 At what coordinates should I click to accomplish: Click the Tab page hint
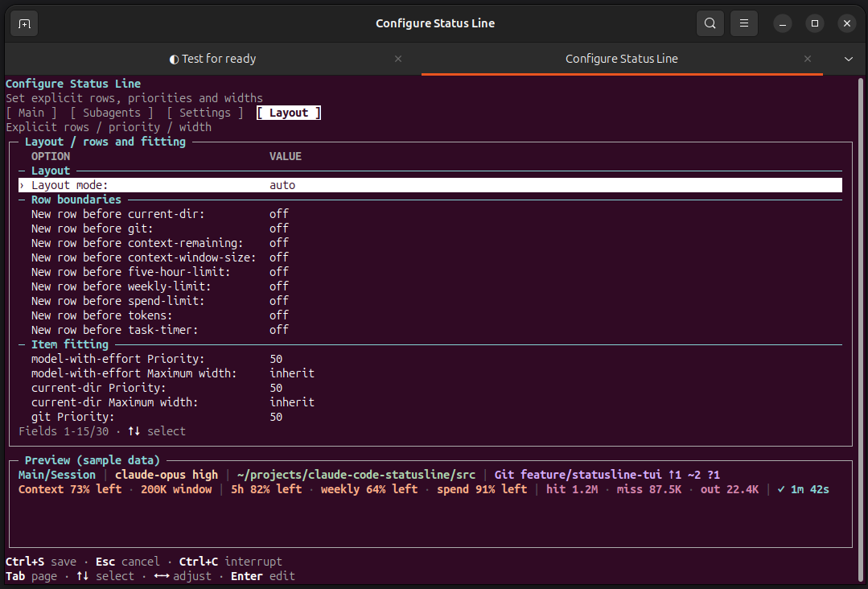31,576
